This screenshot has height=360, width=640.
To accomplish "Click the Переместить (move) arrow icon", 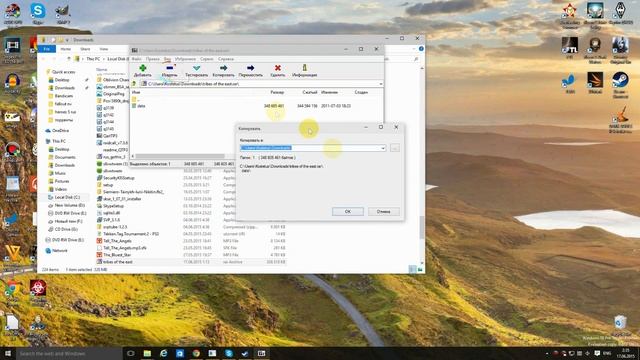I will (x=251, y=71).
